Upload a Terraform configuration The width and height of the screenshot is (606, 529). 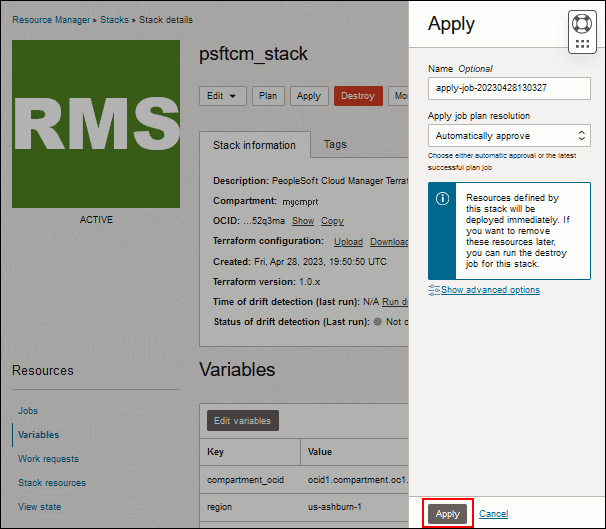pyautogui.click(x=348, y=242)
